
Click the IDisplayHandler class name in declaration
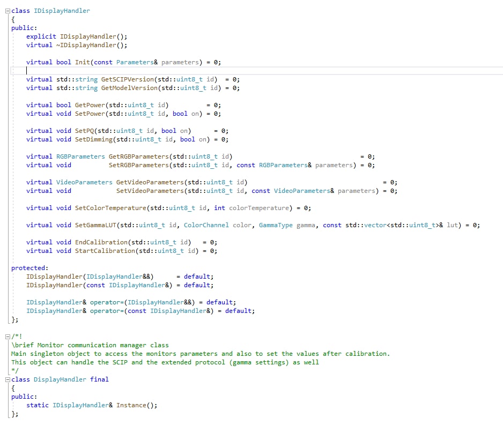[62, 11]
